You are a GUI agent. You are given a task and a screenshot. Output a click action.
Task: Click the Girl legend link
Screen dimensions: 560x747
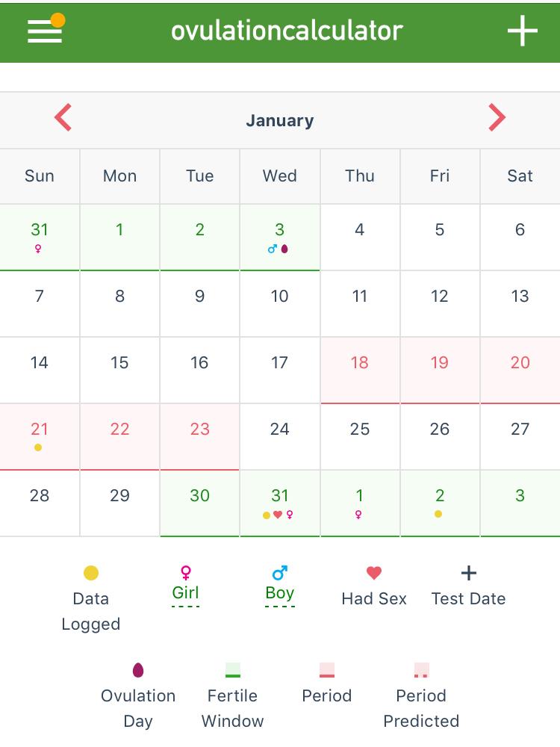pyautogui.click(x=185, y=592)
